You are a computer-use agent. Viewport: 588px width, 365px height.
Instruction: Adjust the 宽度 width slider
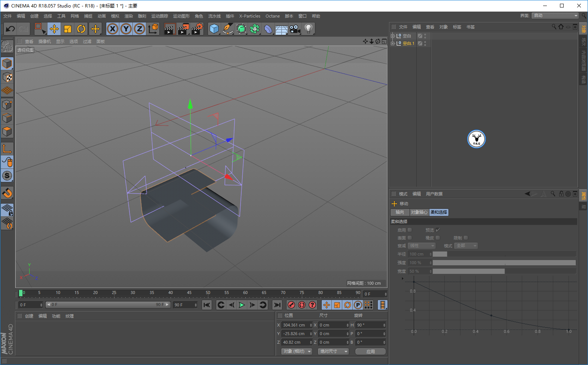[504, 271]
